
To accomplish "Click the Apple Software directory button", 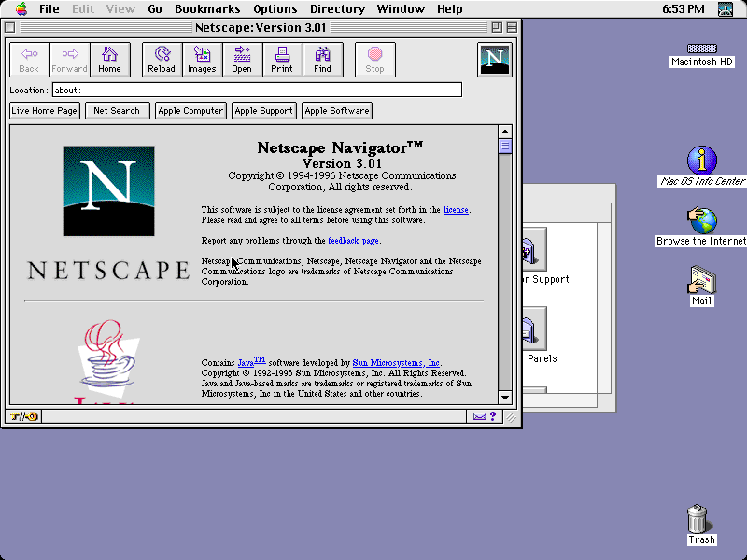I will 337,110.
